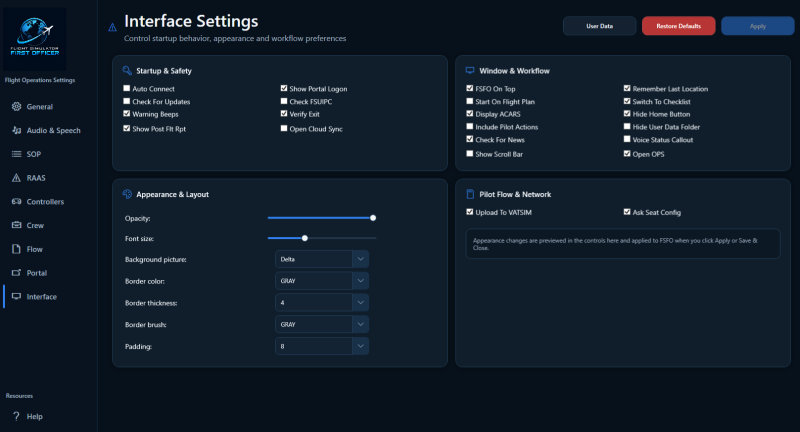Uncheck Remember Last Location
The image size is (800, 432).
click(x=627, y=88)
